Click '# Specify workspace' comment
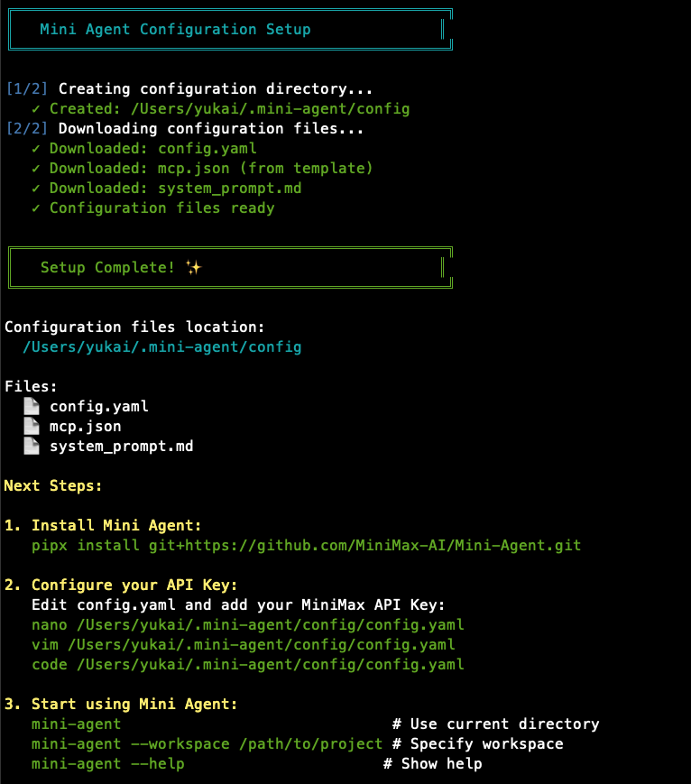Image resolution: width=691 pixels, height=784 pixels. [x=478, y=744]
